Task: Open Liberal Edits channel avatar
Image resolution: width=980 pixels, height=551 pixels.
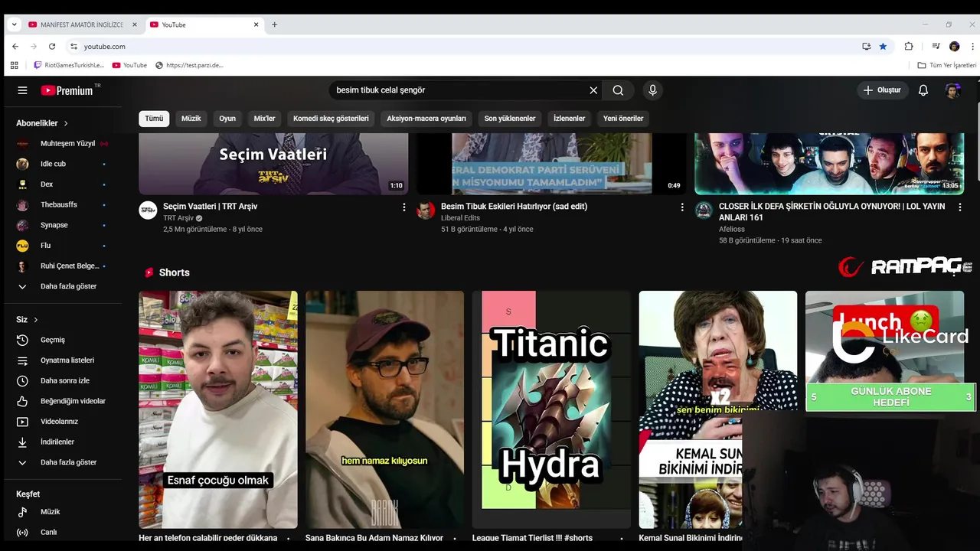Action: [426, 210]
